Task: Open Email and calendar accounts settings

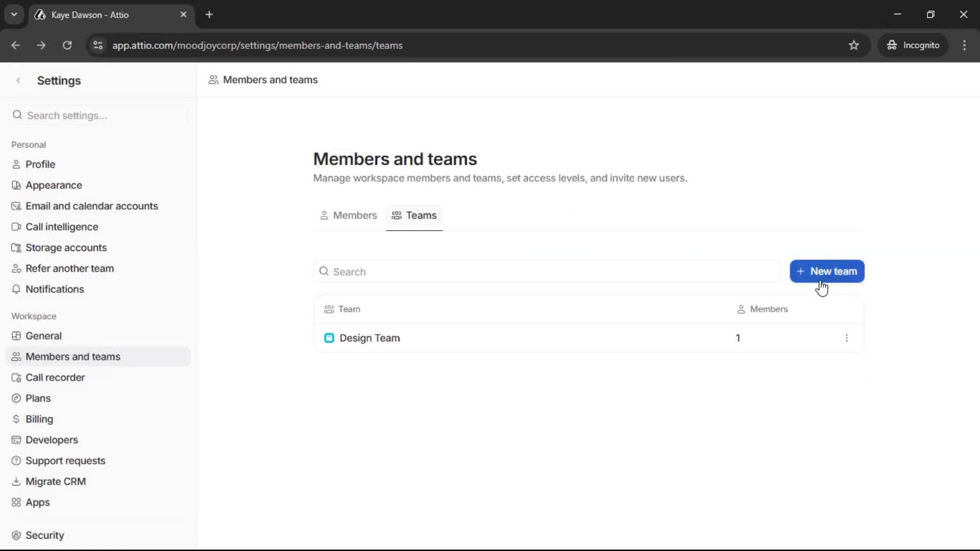Action: (92, 206)
